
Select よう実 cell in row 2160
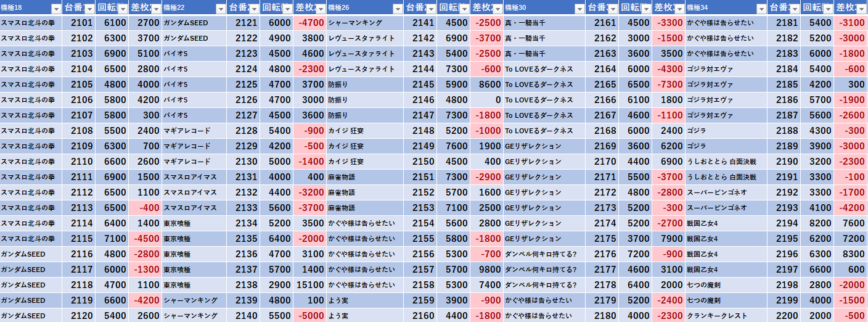click(365, 316)
